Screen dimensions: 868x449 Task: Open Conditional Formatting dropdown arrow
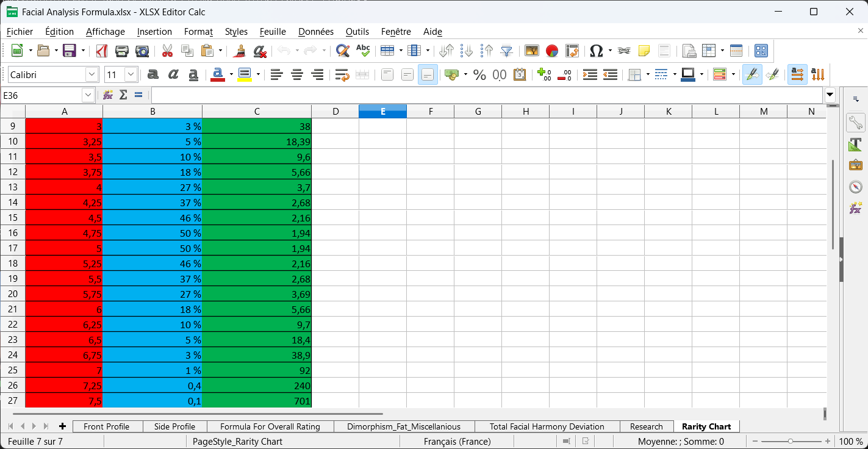pos(733,74)
